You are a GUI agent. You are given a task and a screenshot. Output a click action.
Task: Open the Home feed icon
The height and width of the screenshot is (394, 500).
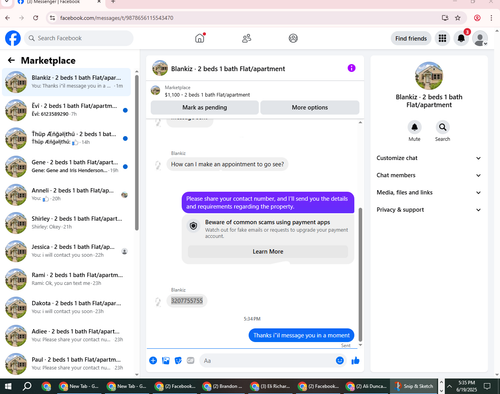tap(200, 38)
